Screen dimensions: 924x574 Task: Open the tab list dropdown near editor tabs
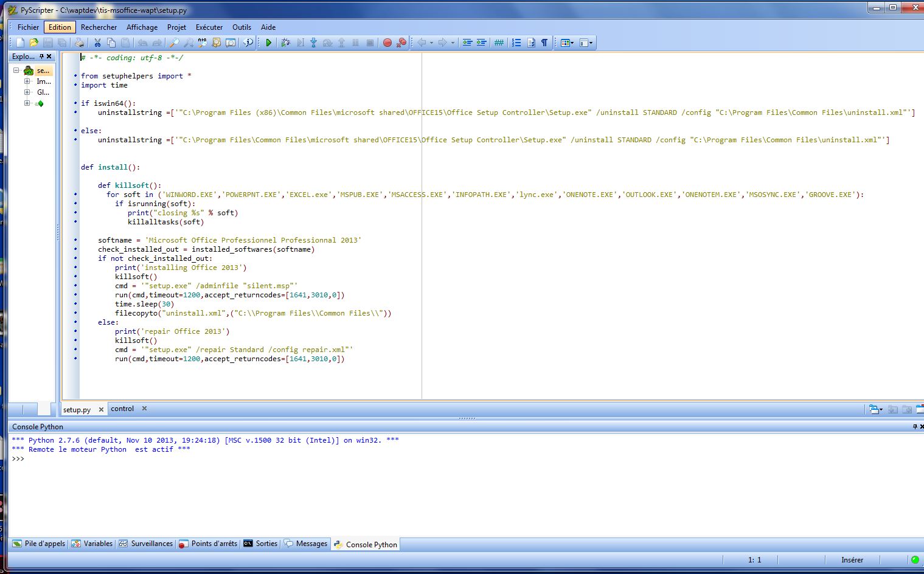(875, 409)
